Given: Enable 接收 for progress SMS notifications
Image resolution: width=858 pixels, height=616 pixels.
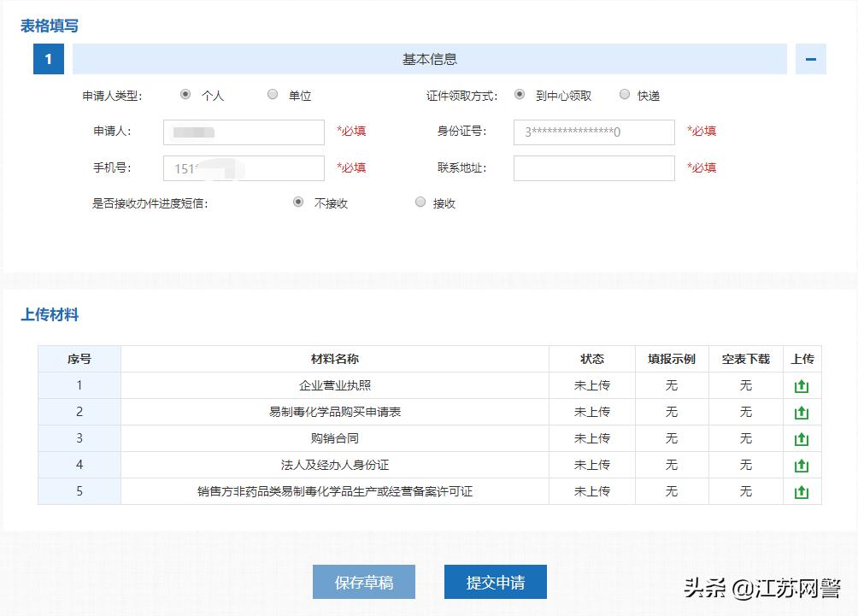Looking at the screenshot, I should [420, 201].
